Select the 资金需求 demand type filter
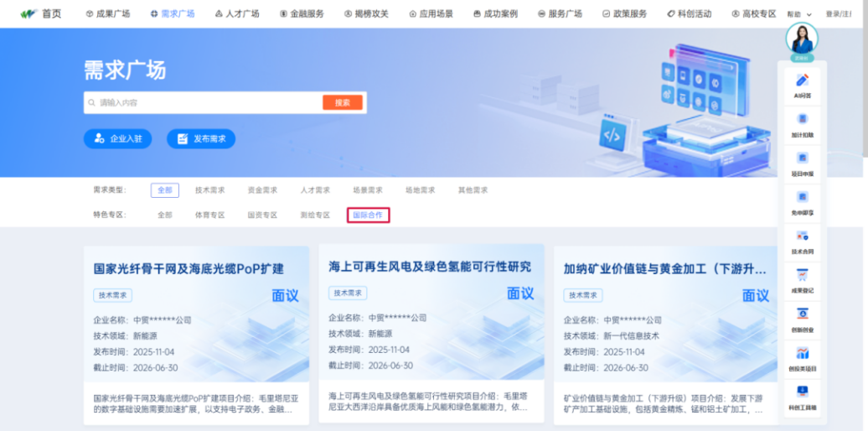 262,190
